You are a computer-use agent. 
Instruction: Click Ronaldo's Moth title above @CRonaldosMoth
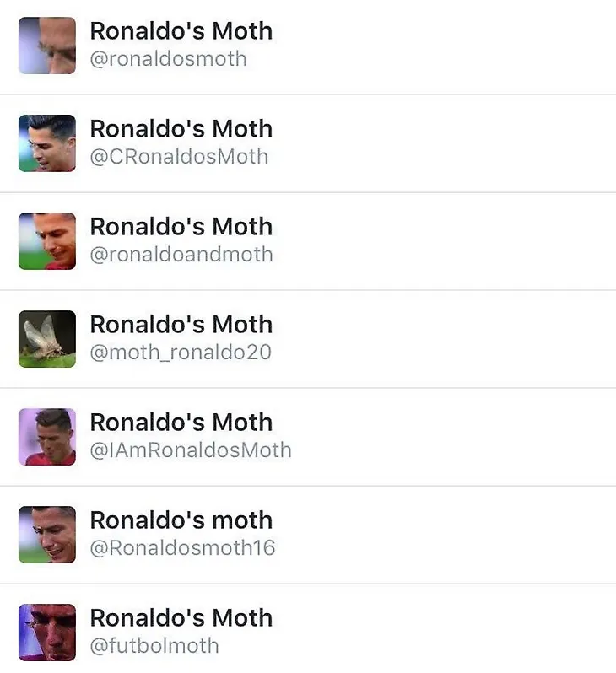[x=181, y=129]
